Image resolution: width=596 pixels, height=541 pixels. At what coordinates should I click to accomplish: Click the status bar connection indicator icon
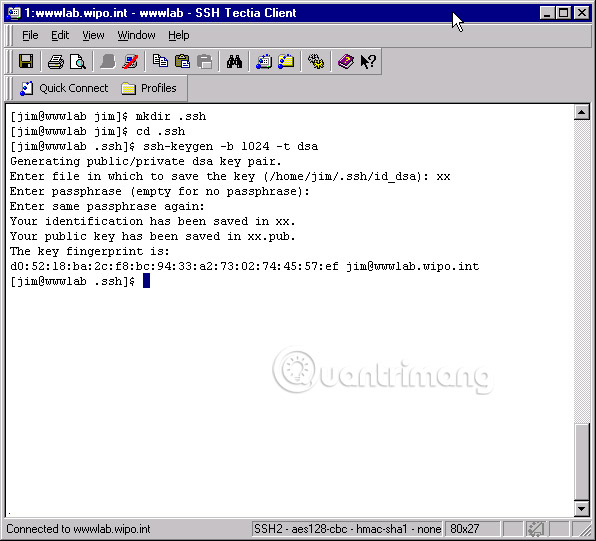click(536, 529)
